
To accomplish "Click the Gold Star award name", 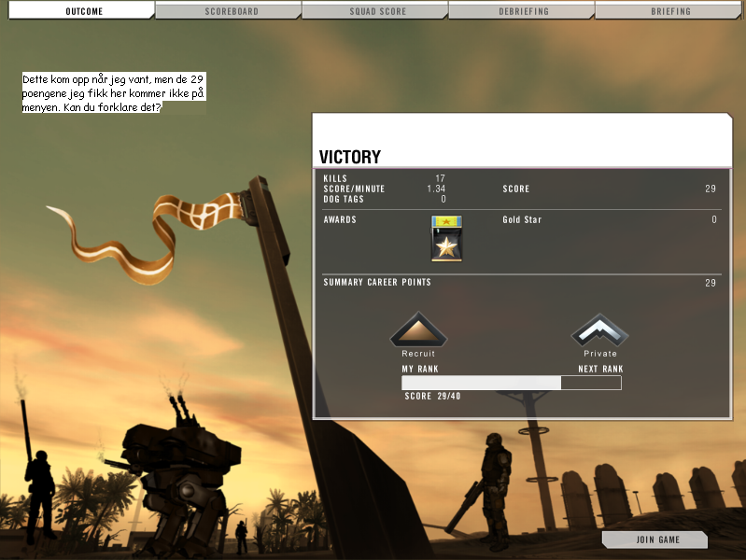I will 522,219.
